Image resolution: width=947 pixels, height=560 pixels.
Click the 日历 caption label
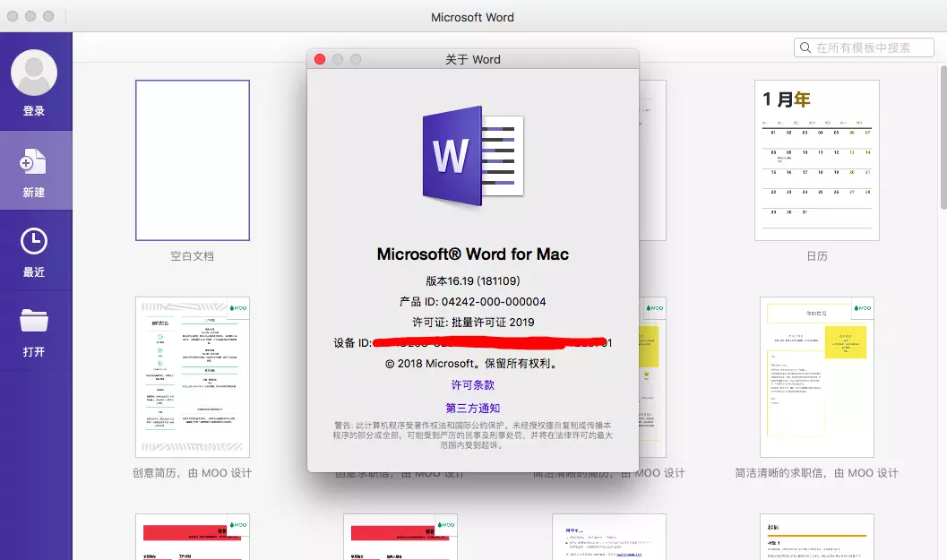click(x=817, y=256)
